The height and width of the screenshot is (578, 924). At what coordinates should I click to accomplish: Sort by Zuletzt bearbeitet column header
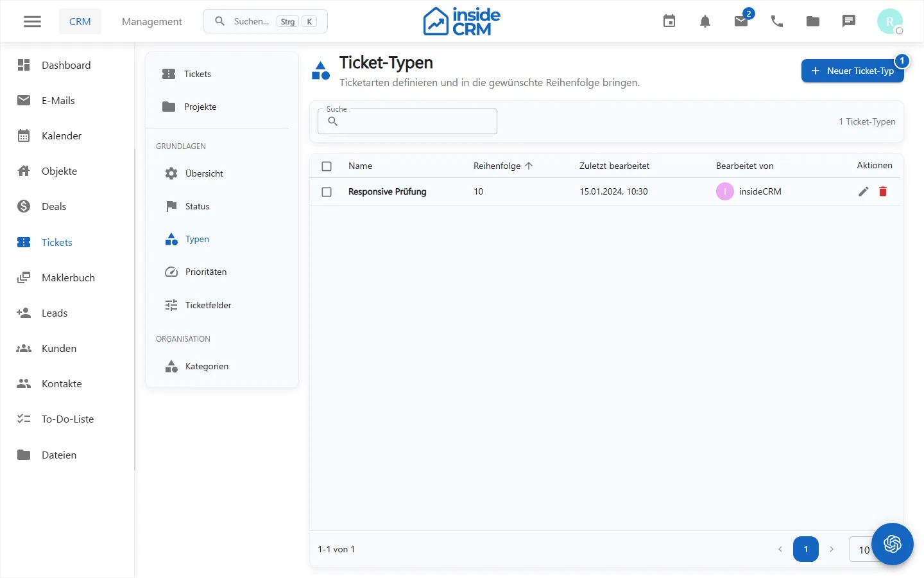pos(614,166)
